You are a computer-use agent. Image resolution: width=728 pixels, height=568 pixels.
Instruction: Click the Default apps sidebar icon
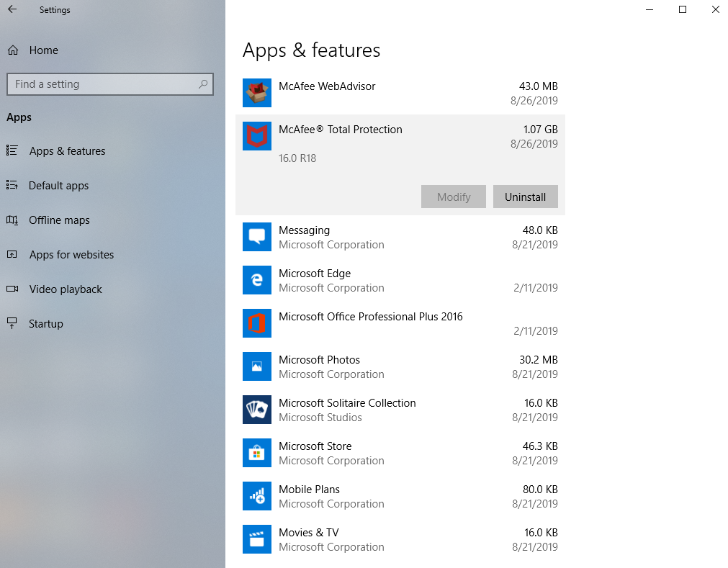tap(12, 185)
